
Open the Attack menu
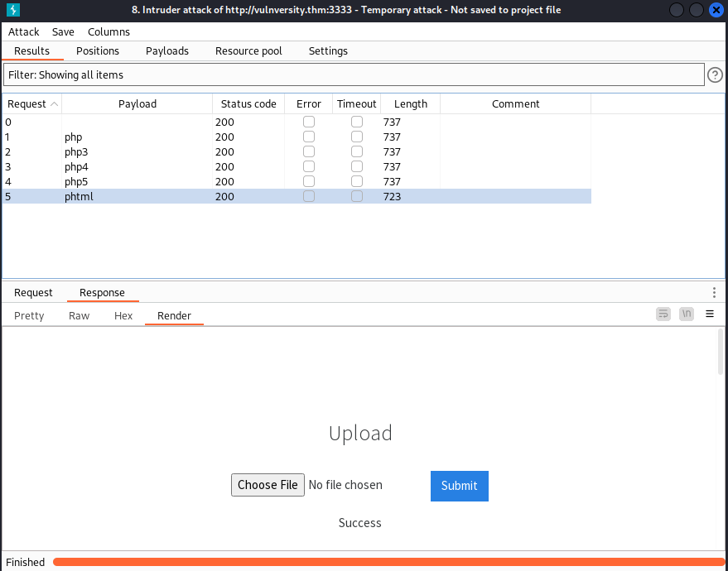[x=24, y=31]
